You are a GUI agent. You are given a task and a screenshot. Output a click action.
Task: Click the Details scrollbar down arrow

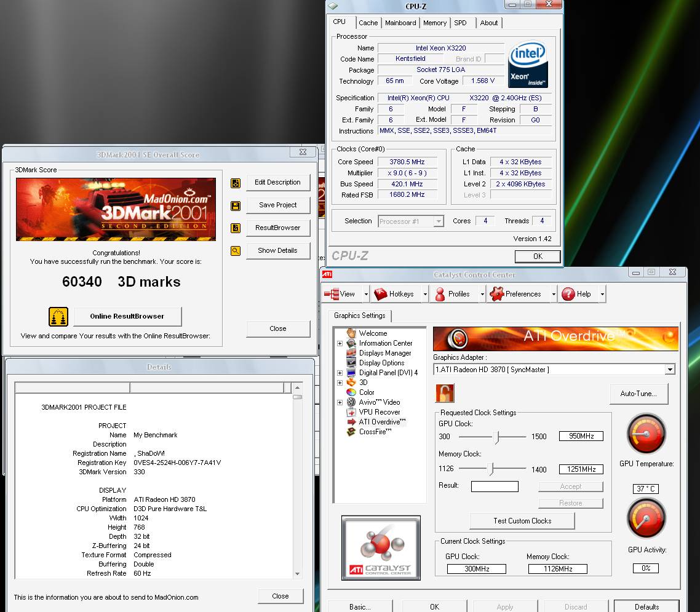[297, 574]
